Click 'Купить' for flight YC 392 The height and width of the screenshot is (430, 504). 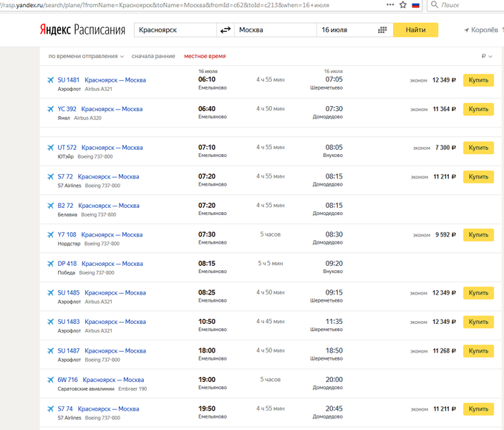[478, 109]
